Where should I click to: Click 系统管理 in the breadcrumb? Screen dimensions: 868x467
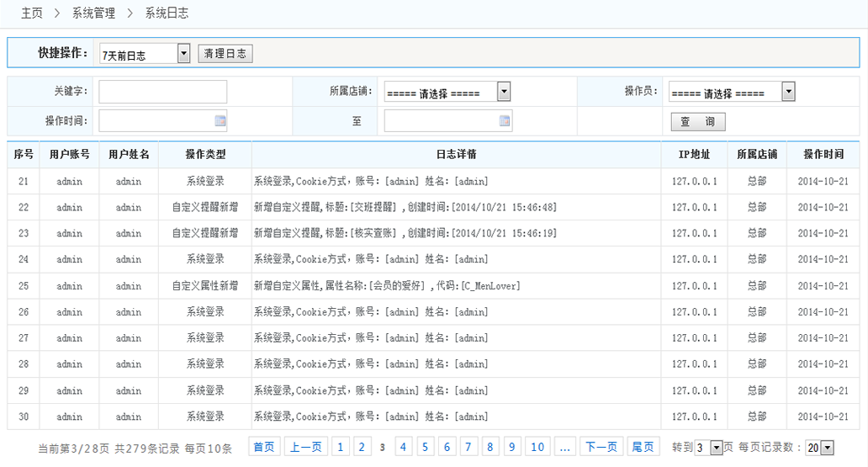click(93, 13)
